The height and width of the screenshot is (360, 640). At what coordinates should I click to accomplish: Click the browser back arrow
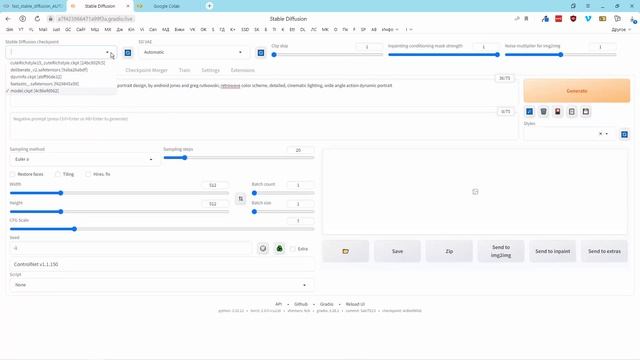[x=8, y=19]
